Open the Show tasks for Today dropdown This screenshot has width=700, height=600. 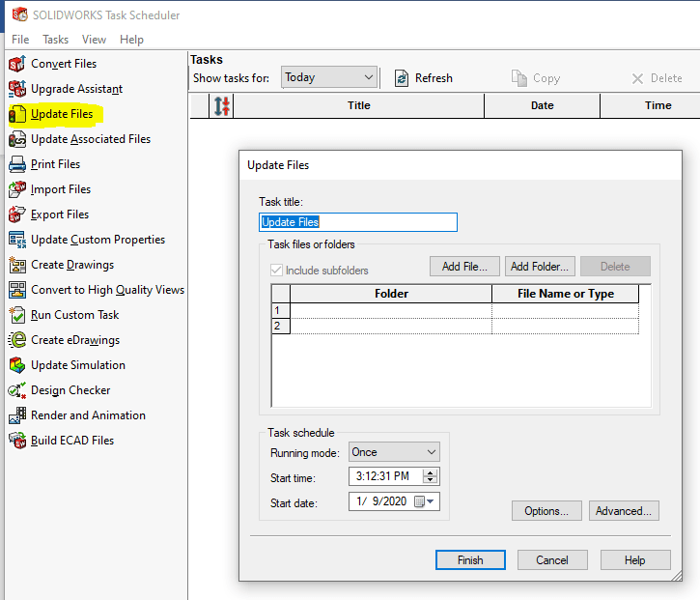coord(329,77)
